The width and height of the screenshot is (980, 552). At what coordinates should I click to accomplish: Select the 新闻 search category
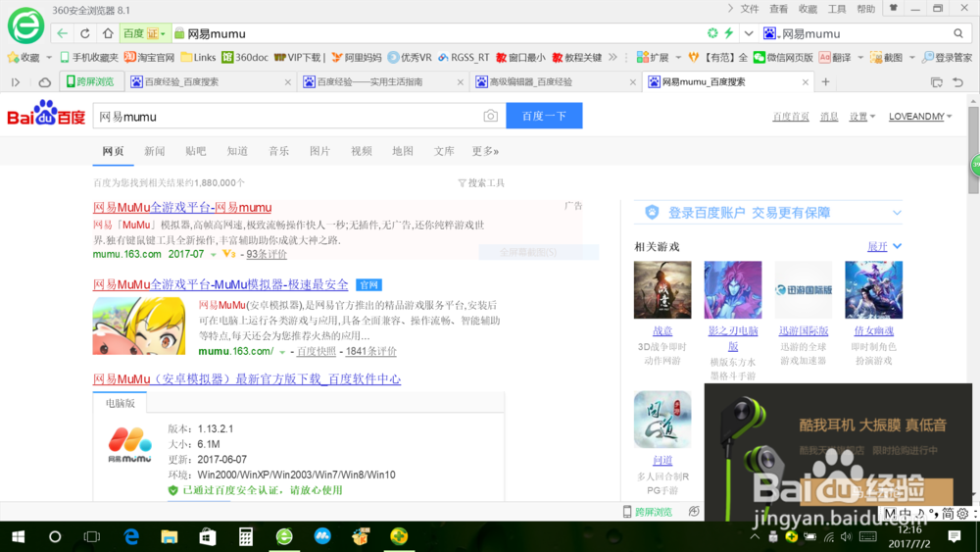[155, 151]
